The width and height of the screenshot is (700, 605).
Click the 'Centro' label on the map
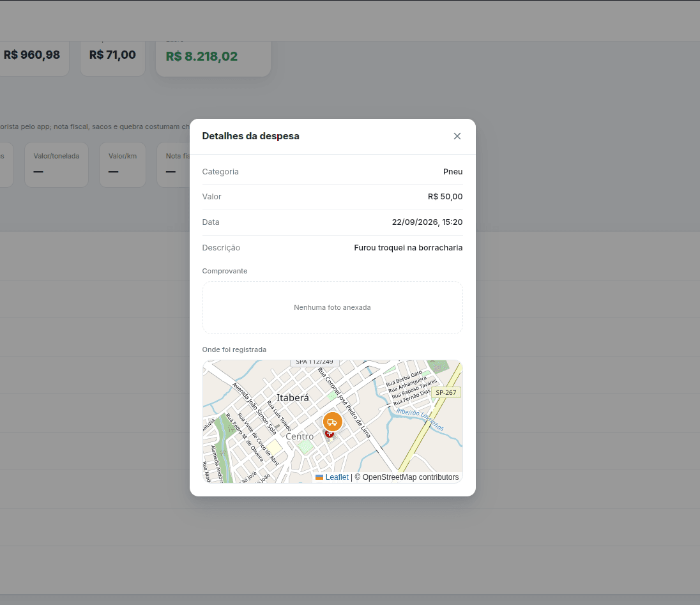pos(300,436)
